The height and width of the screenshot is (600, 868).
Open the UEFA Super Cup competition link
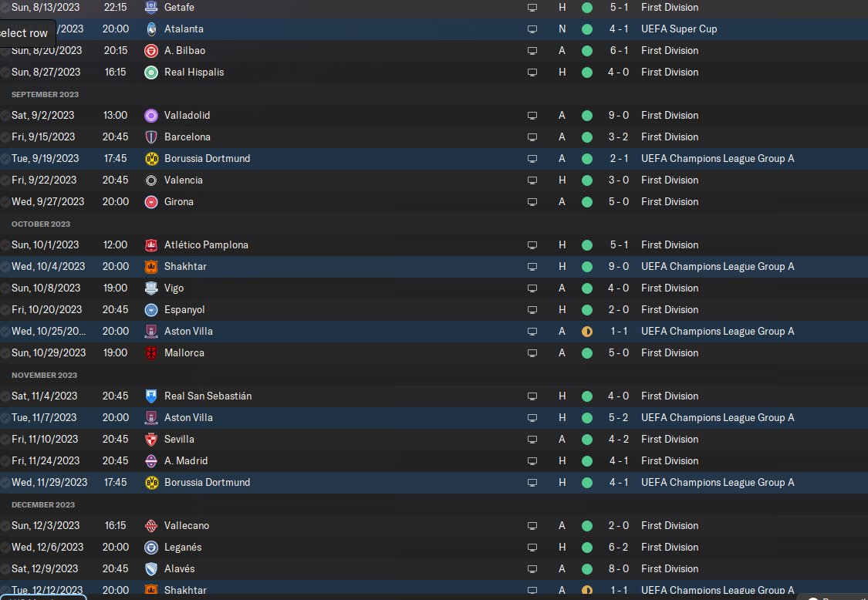pos(679,29)
